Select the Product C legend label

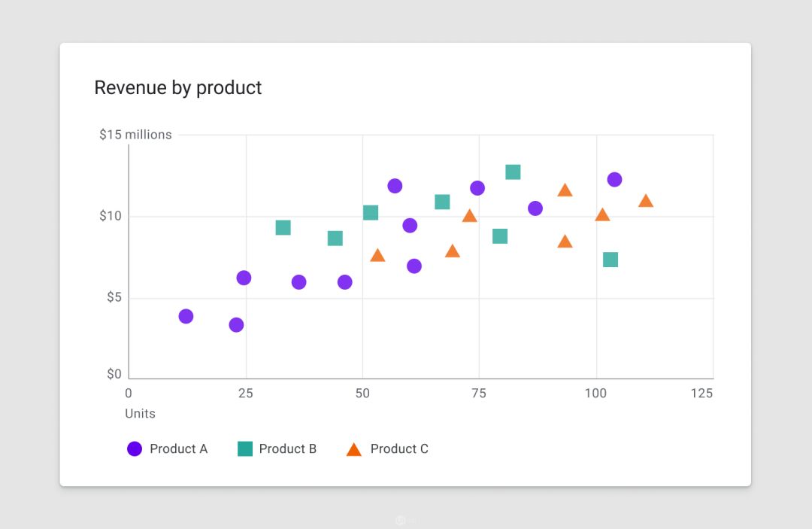tap(399, 449)
